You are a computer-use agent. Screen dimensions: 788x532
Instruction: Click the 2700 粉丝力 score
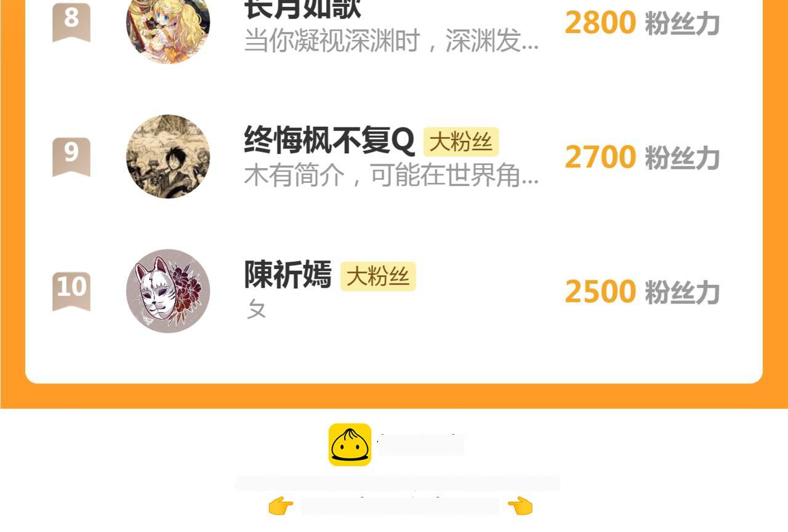pyautogui.click(x=642, y=157)
